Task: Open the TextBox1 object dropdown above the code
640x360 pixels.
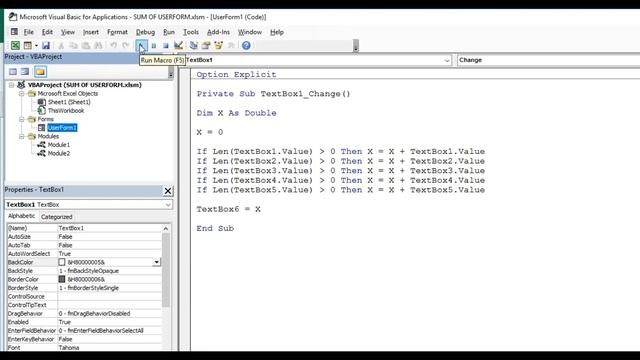Action: click(x=447, y=60)
